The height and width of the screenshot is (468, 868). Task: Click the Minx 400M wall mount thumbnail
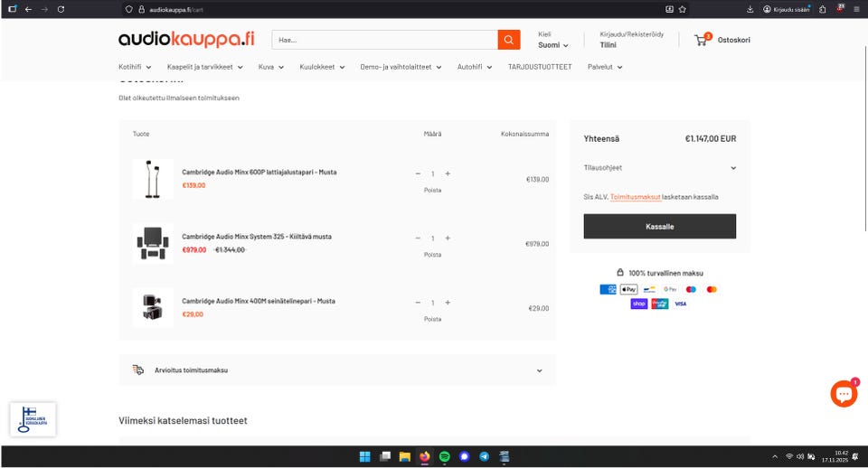pyautogui.click(x=153, y=307)
